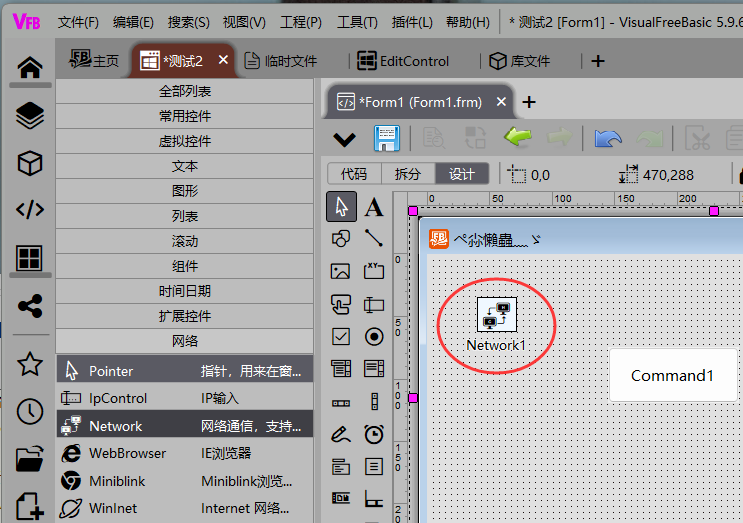Select the radio button tool
This screenshot has width=743, height=523.
click(374, 337)
